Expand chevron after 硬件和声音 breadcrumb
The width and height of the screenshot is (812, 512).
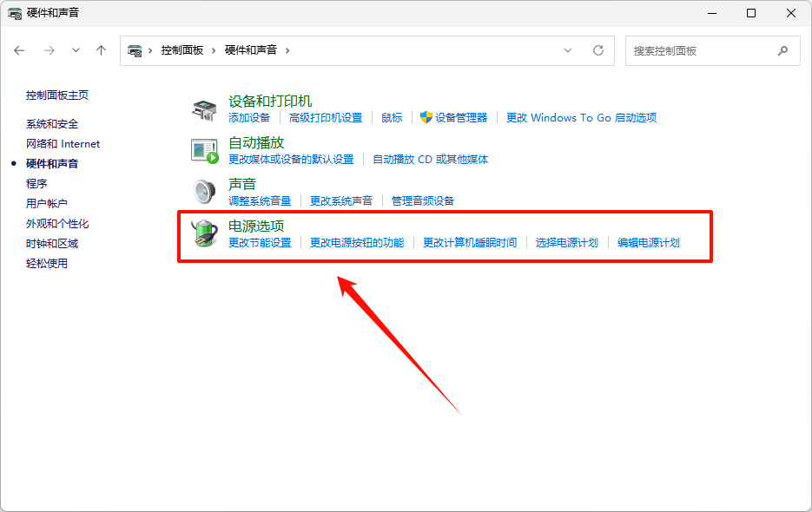287,50
